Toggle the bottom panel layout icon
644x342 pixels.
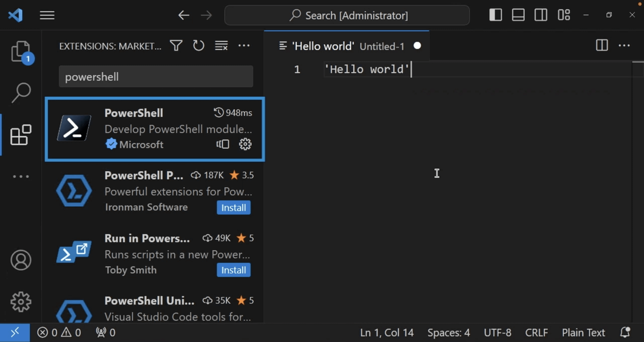pos(518,15)
